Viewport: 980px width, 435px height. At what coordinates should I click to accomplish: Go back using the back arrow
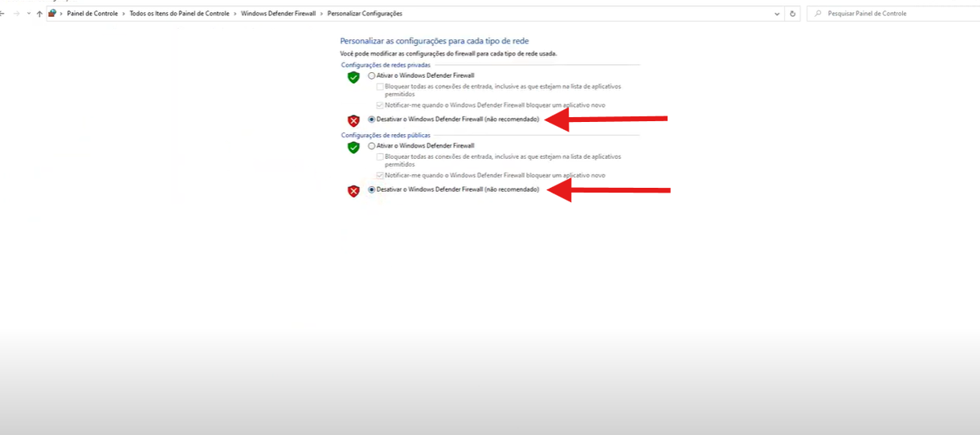click(3, 14)
